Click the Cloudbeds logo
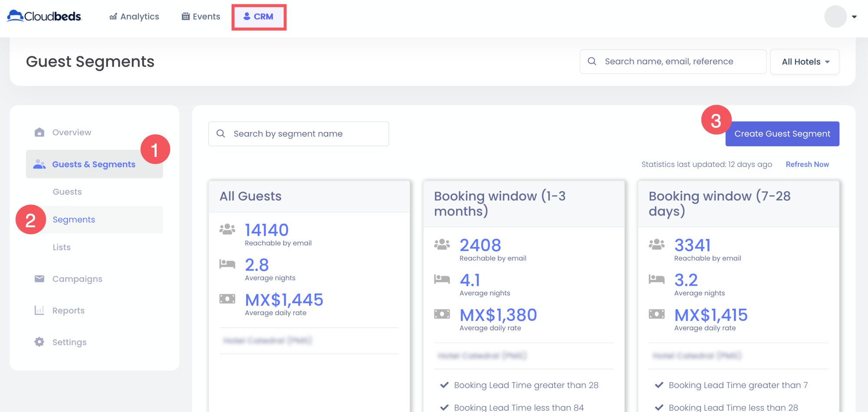 pyautogui.click(x=44, y=16)
